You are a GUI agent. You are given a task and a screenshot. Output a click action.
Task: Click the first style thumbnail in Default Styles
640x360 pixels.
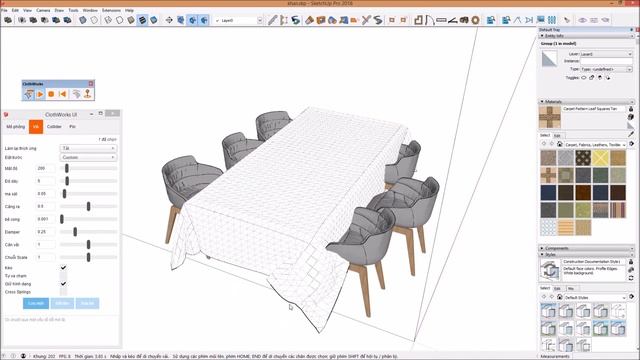click(x=548, y=311)
